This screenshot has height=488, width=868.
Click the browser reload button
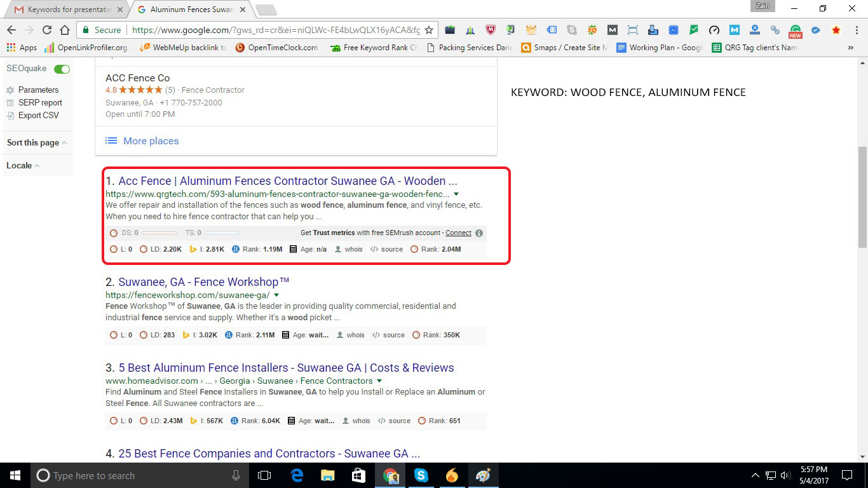tap(46, 30)
